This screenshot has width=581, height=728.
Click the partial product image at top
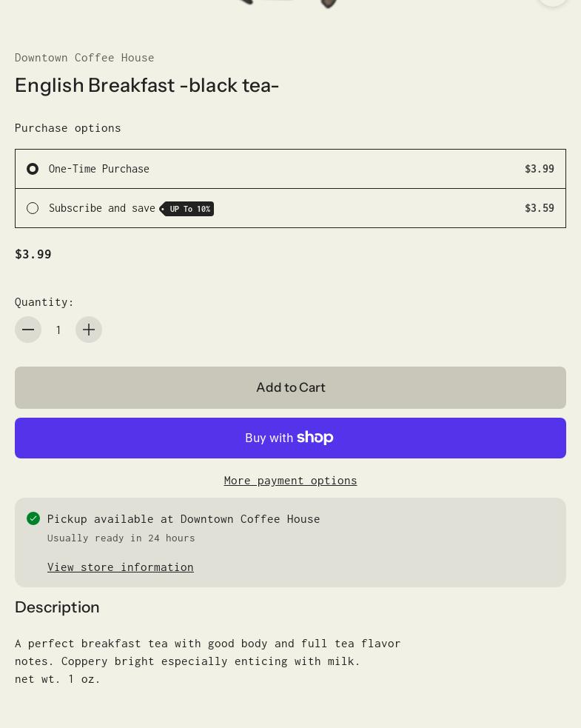pyautogui.click(x=289, y=3)
